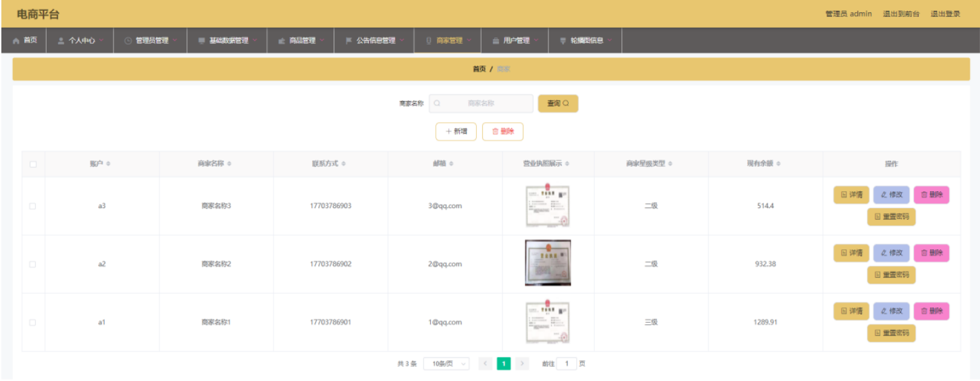980x381 pixels.
Task: Click the 退出登录 logout link
Action: [x=946, y=14]
